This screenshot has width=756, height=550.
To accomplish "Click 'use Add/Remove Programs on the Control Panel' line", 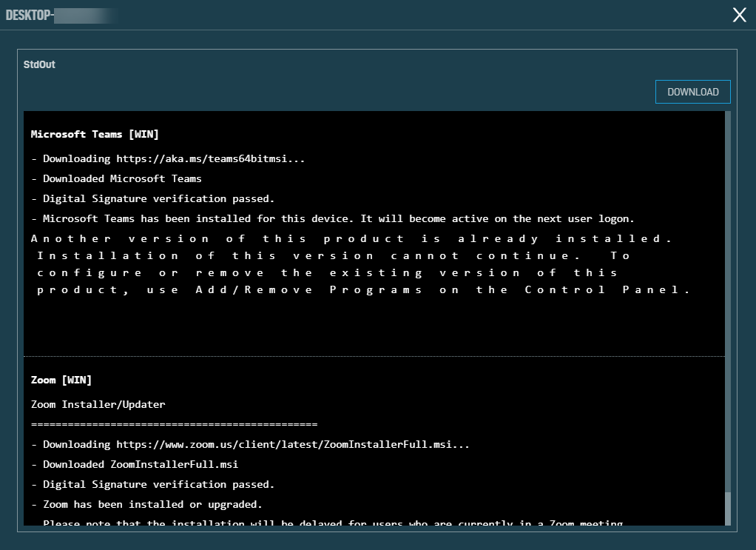I will tap(363, 290).
